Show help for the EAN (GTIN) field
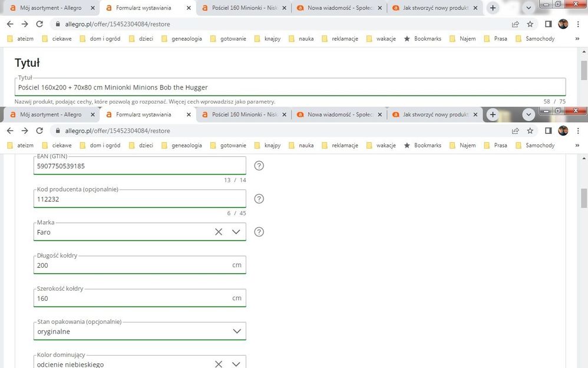 pos(259,166)
